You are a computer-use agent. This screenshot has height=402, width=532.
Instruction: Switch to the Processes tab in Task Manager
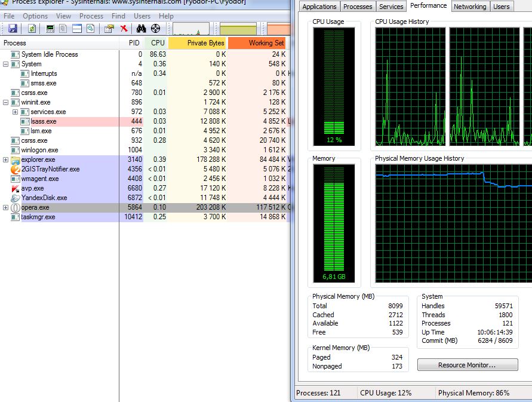pos(358,7)
